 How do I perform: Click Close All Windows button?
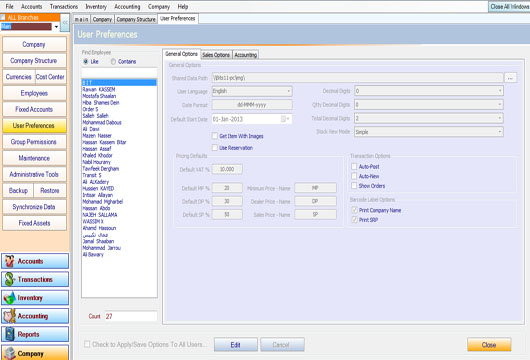[509, 6]
